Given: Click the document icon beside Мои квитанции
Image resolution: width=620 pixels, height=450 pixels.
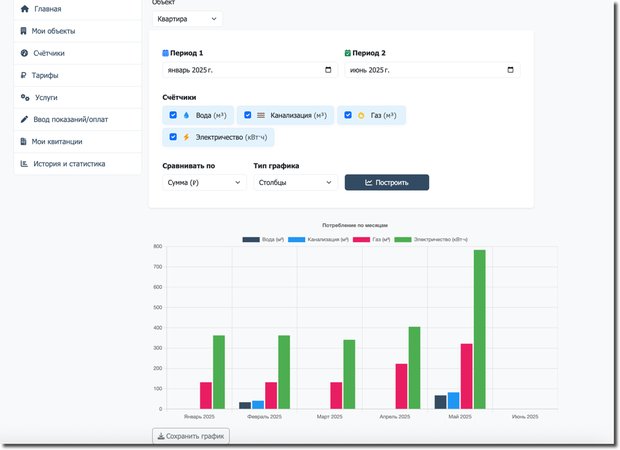Looking at the screenshot, I should click(x=23, y=141).
